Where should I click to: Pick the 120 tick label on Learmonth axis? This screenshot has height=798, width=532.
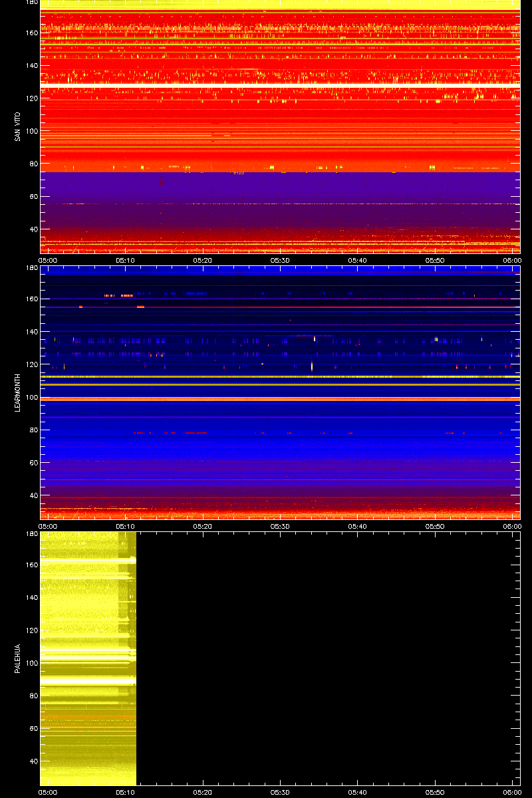coord(31,364)
